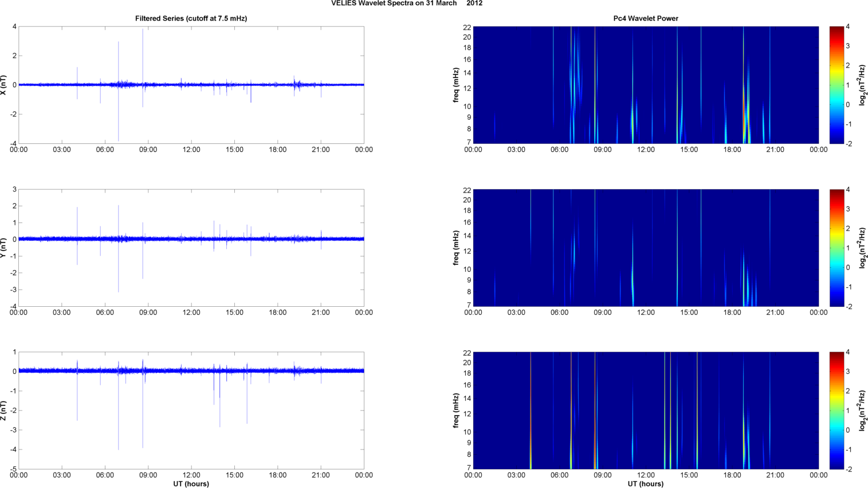This screenshot has height=488, width=868.
Task: Click the X (nT) filtered time series plot
Action: click(x=191, y=85)
